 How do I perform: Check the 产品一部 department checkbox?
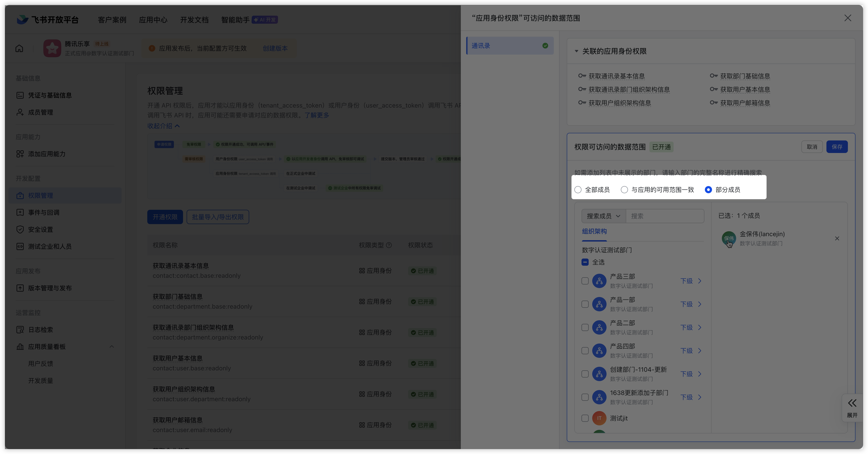pos(585,304)
